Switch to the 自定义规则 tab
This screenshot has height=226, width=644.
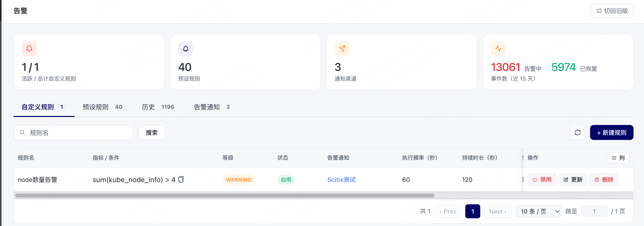pos(44,107)
